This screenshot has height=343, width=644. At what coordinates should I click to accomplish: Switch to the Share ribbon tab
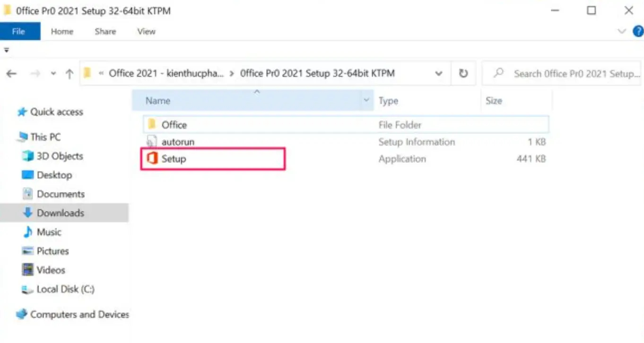tap(105, 31)
